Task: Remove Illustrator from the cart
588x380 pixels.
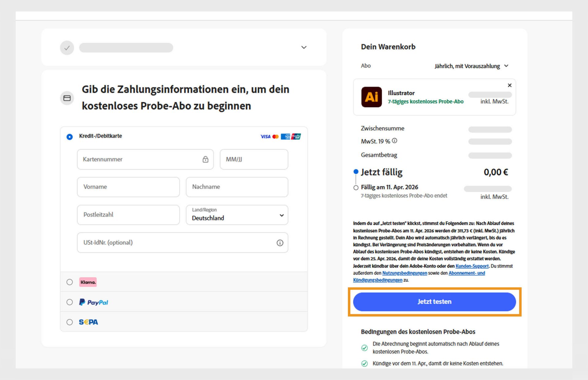Action: coord(509,85)
